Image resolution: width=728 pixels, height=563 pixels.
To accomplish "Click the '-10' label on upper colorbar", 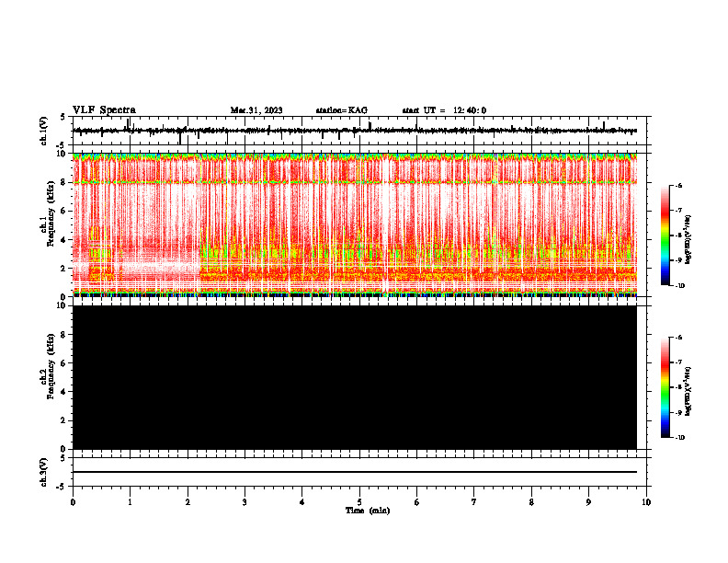I will (679, 286).
